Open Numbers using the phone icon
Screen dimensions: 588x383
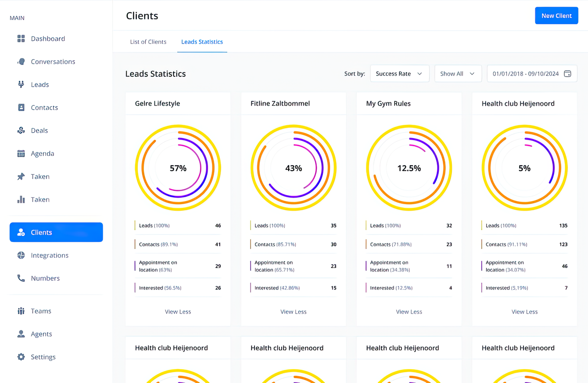tap(21, 278)
